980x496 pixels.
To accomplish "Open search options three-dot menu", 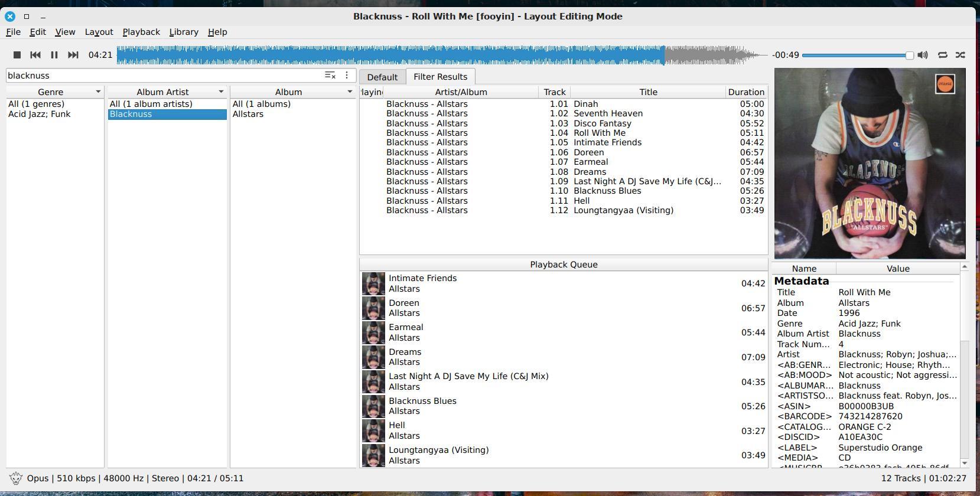I will click(347, 75).
